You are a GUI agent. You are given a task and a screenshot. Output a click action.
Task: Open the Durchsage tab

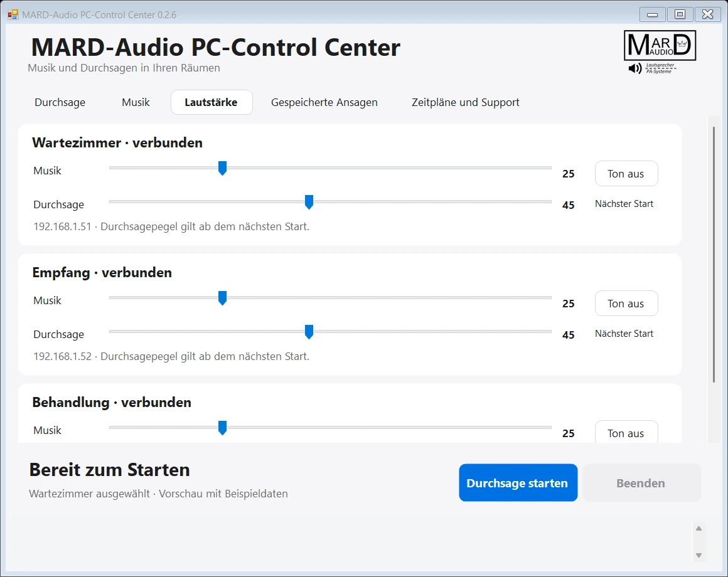pyautogui.click(x=60, y=102)
